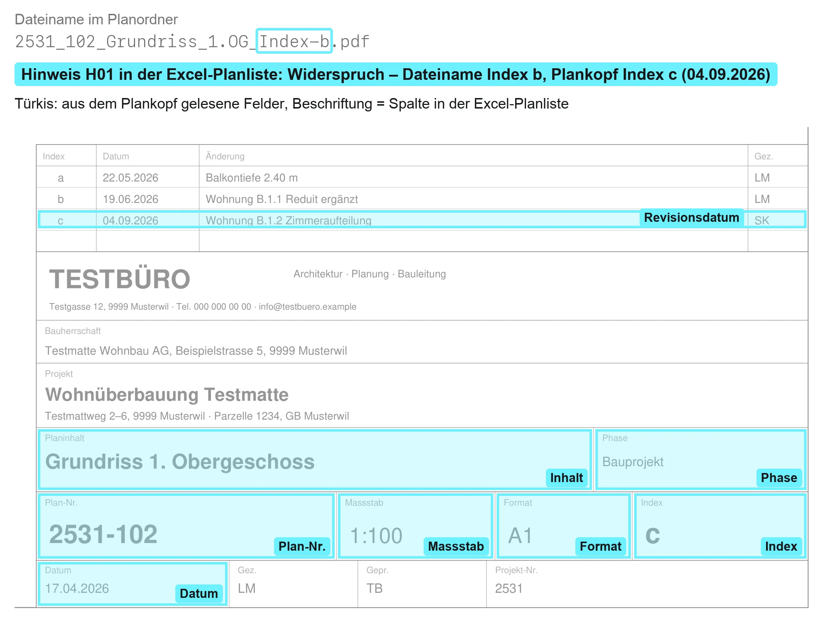840x632 pixels.
Task: Click 'TB' in the Gepr. field
Action: (374, 589)
